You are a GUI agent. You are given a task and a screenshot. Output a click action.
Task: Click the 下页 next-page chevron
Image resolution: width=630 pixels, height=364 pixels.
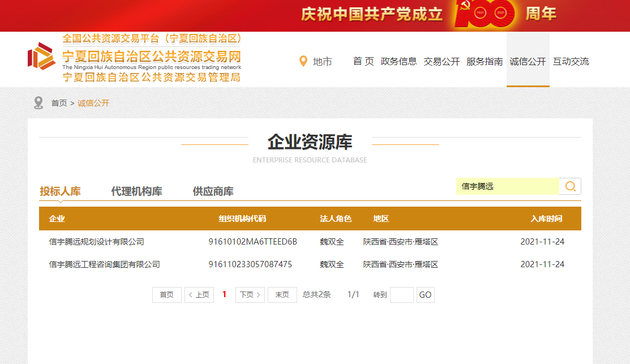tap(258, 294)
